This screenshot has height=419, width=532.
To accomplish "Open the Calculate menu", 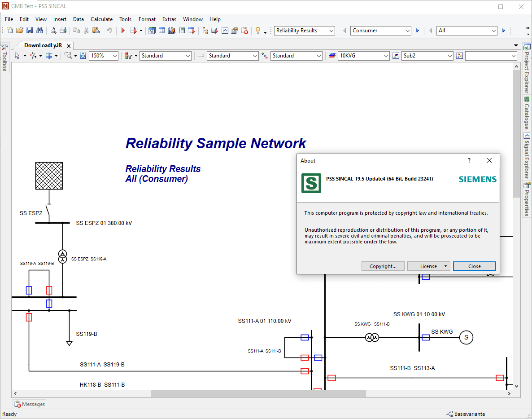I will (x=101, y=19).
